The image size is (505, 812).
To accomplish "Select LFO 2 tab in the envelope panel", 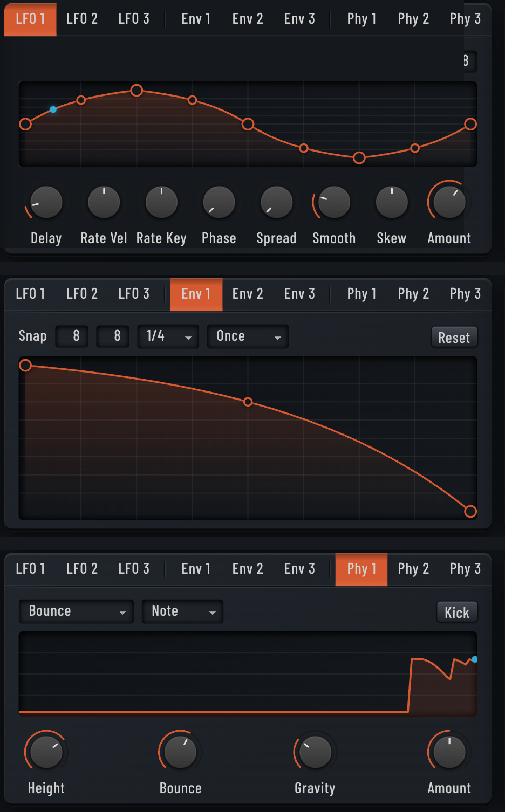I will pyautogui.click(x=82, y=294).
